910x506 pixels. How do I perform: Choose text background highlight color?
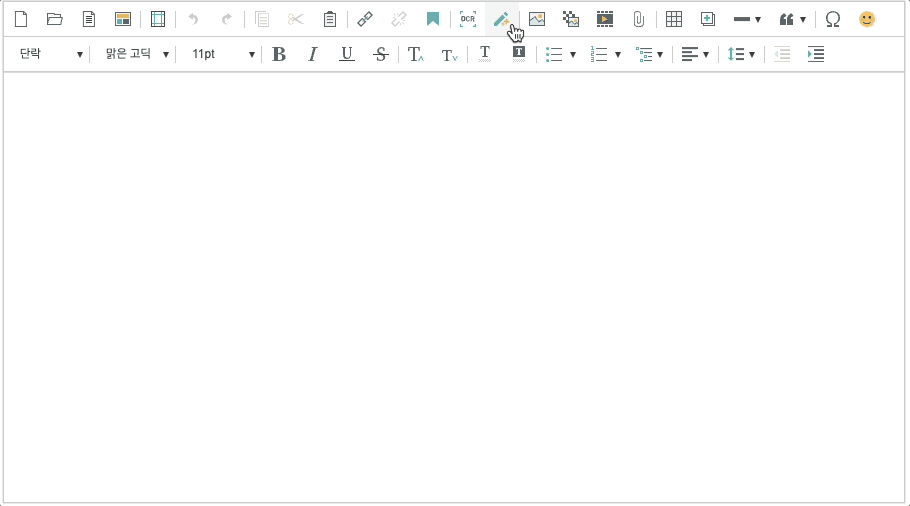pos(518,54)
